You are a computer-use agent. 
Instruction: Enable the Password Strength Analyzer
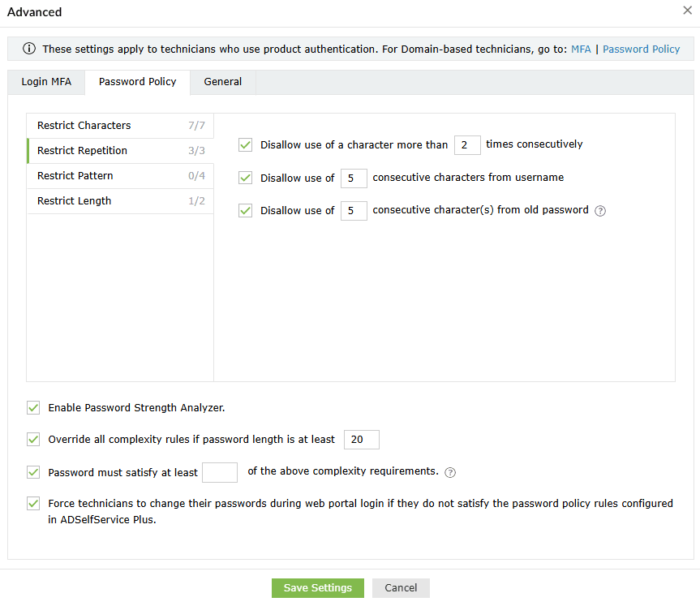32,407
